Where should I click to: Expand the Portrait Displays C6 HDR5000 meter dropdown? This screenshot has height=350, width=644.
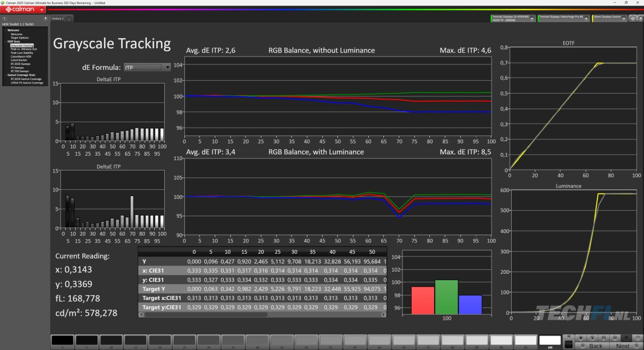(x=532, y=18)
